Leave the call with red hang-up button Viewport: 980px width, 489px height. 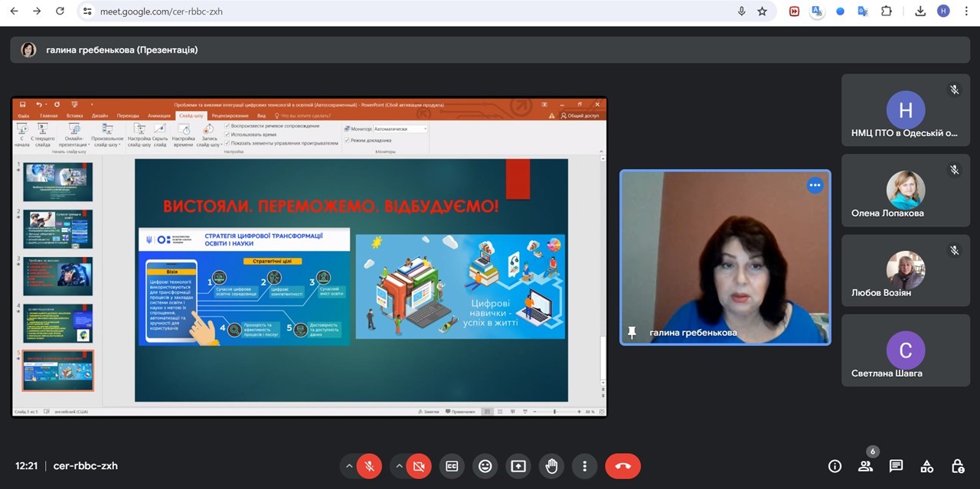[622, 466]
